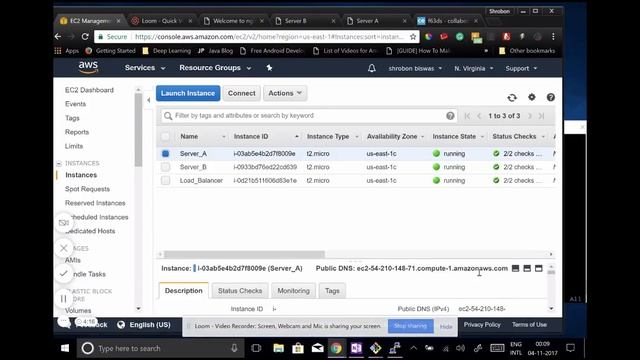Click the pin shortcut icon in AWS navbar
This screenshot has height=360, width=640.
(x=269, y=68)
